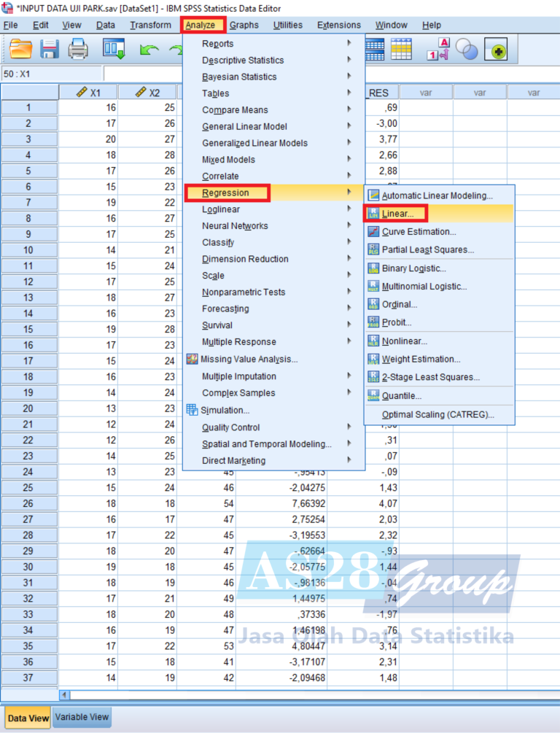This screenshot has height=733, width=560.
Task: Click the Print icon in the toolbar
Action: [x=78, y=49]
